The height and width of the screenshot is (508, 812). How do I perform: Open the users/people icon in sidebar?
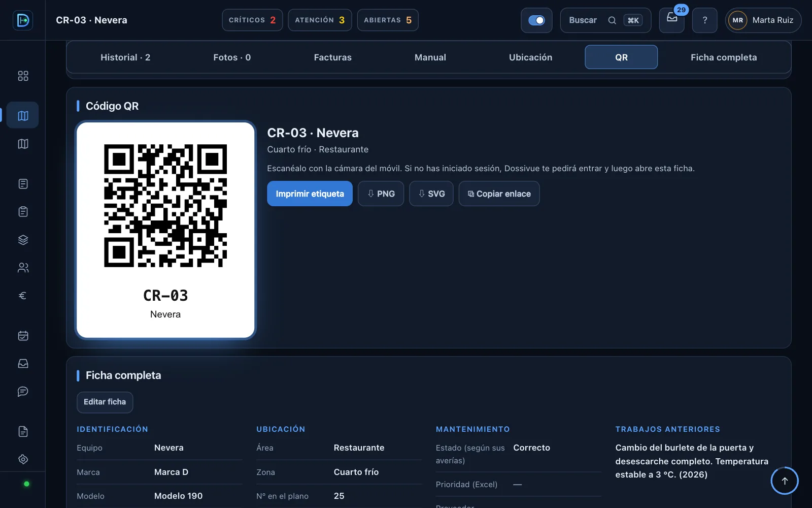(23, 268)
